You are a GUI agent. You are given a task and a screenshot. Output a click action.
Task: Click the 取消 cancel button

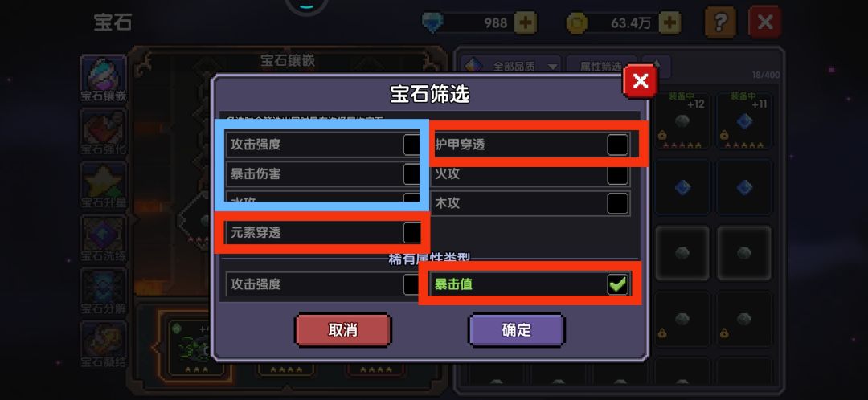[342, 330]
